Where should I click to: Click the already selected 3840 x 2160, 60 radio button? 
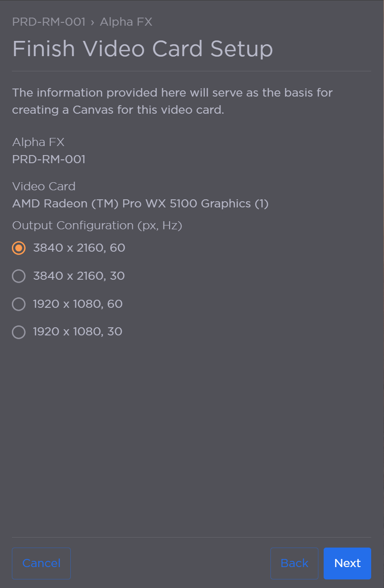(19, 248)
